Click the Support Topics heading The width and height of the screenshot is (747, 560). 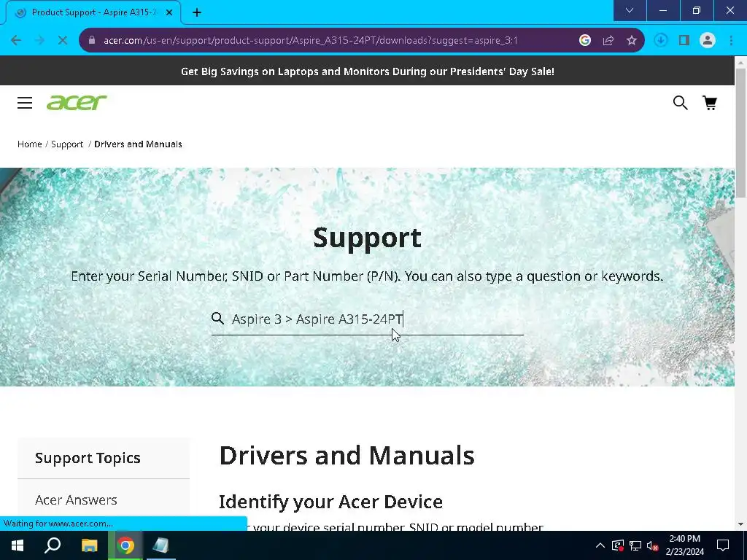pos(88,458)
